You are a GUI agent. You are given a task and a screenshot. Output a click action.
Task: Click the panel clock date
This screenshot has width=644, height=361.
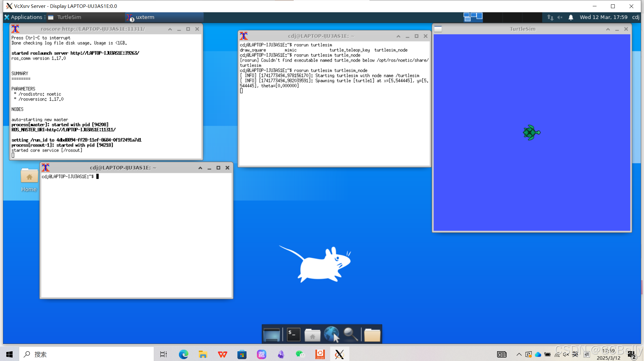pyautogui.click(x=603, y=17)
